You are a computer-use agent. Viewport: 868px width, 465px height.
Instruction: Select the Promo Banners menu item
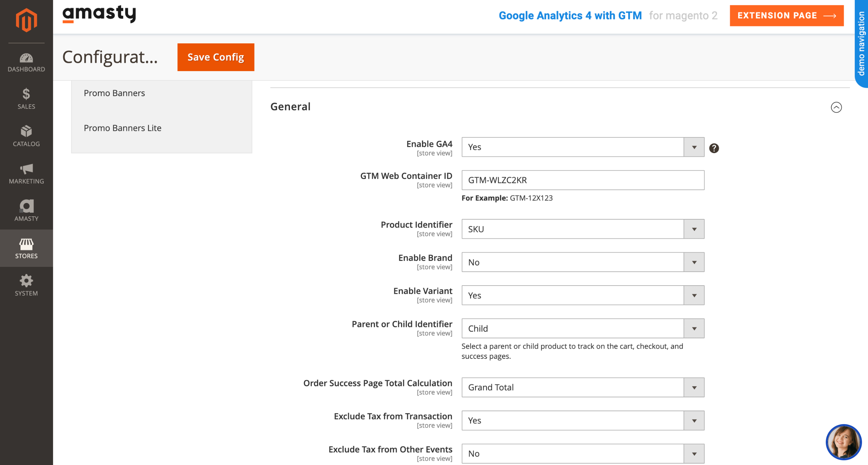pos(114,93)
